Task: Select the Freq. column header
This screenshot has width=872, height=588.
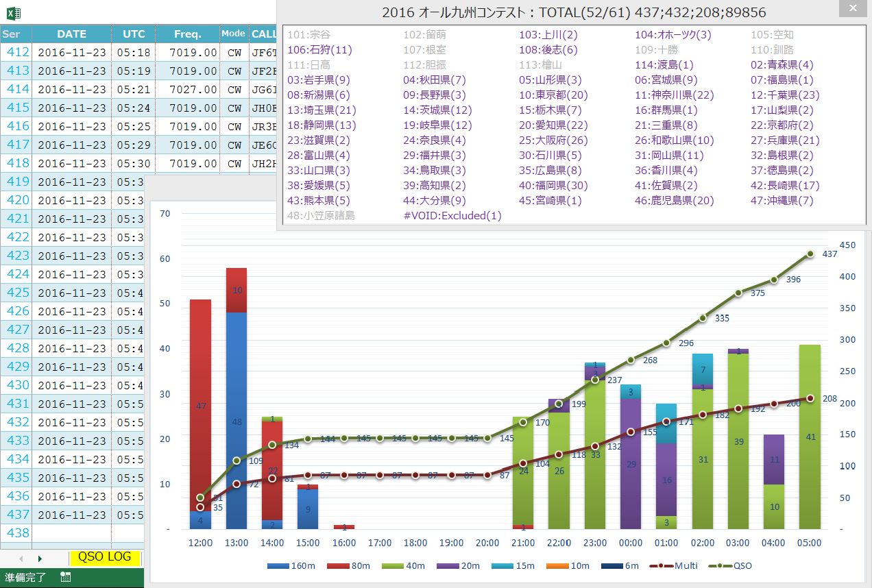Action: coord(187,34)
